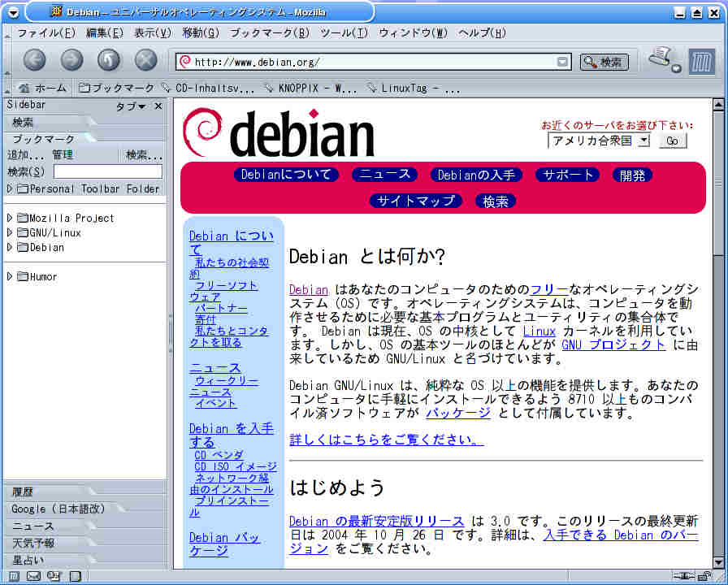
Task: Open the GNU プロジェクト link
Action: tap(613, 345)
